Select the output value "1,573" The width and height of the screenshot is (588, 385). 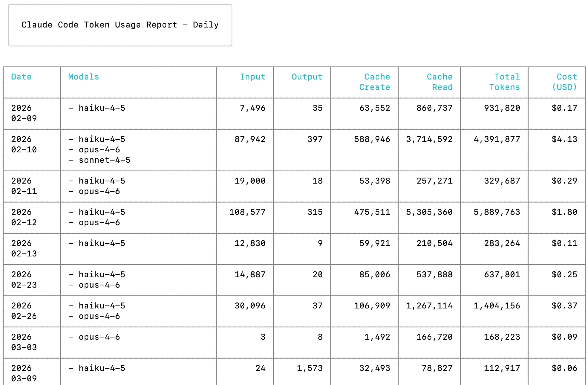pos(310,368)
